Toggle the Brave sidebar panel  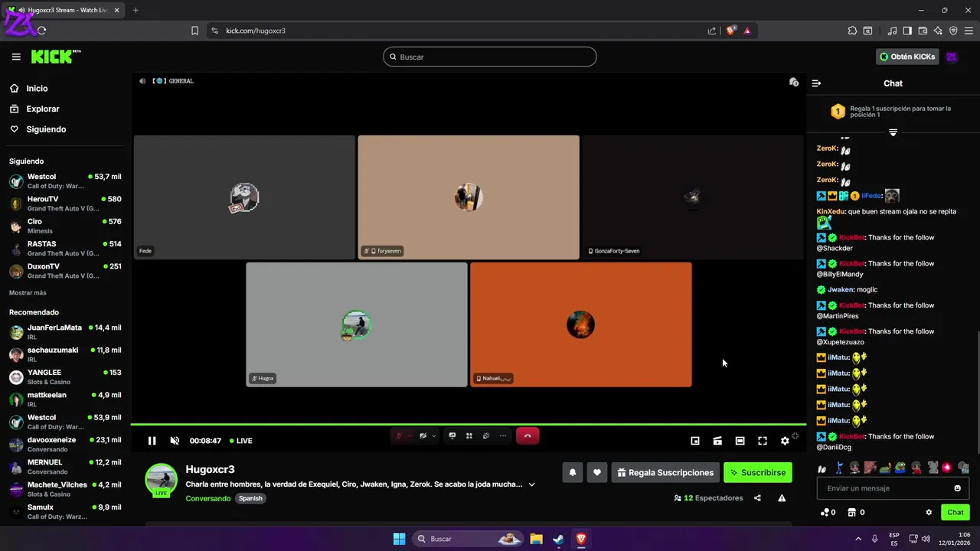[907, 31]
